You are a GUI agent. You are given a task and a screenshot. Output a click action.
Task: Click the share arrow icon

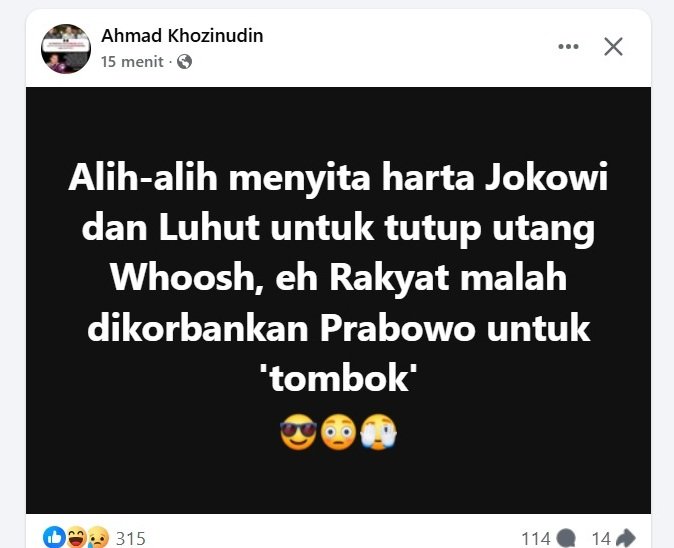[626, 538]
